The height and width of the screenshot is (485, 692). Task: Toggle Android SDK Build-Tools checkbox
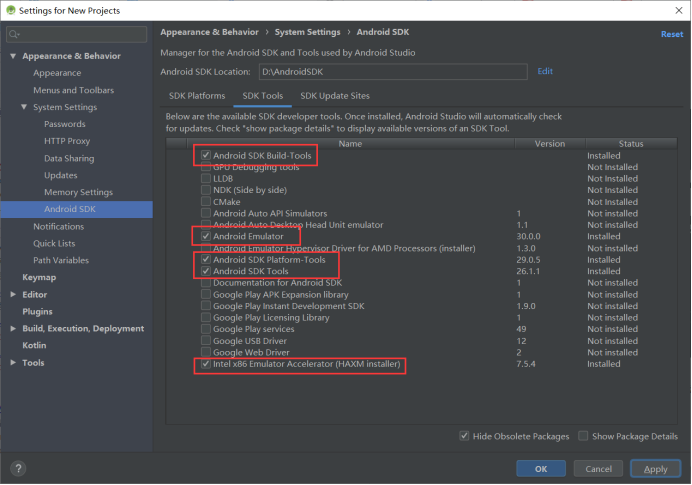[206, 155]
